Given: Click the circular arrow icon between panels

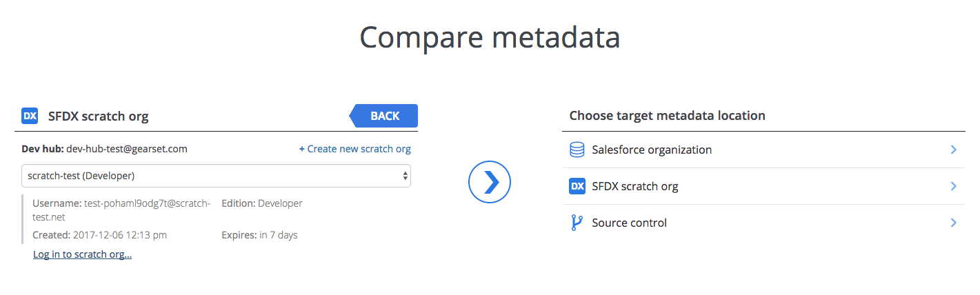Looking at the screenshot, I should 489,182.
